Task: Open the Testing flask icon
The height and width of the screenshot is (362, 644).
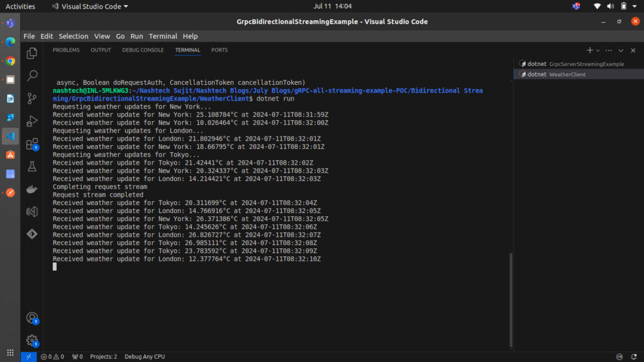Action: pyautogui.click(x=32, y=167)
